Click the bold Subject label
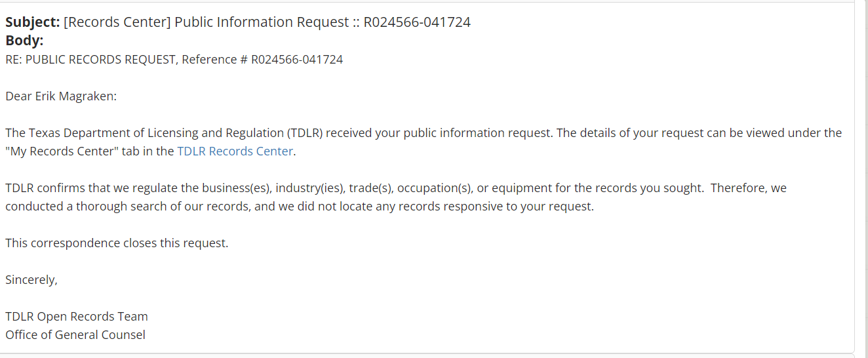The image size is (868, 358). tap(33, 22)
